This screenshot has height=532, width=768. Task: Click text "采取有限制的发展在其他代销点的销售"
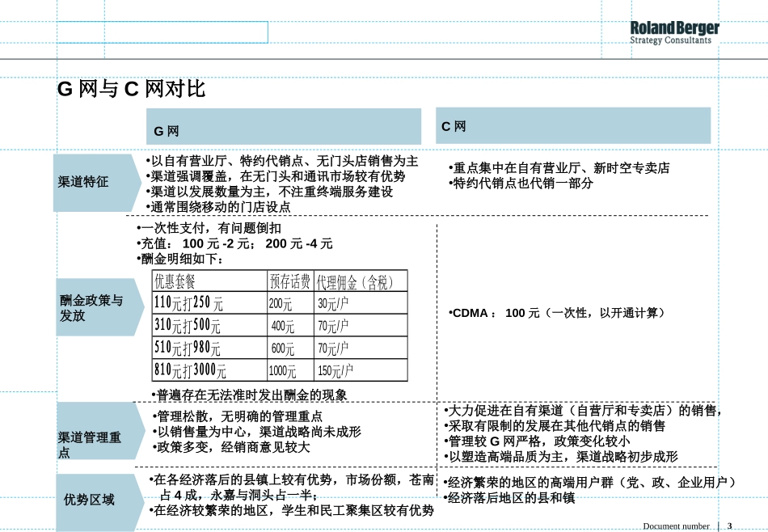tap(557, 426)
